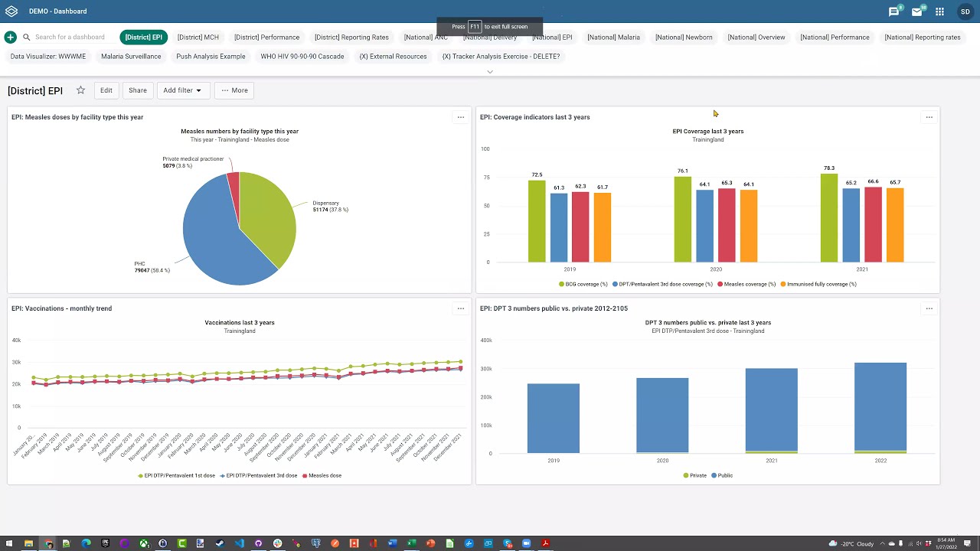Open the Windows Start menu

pos(8,543)
